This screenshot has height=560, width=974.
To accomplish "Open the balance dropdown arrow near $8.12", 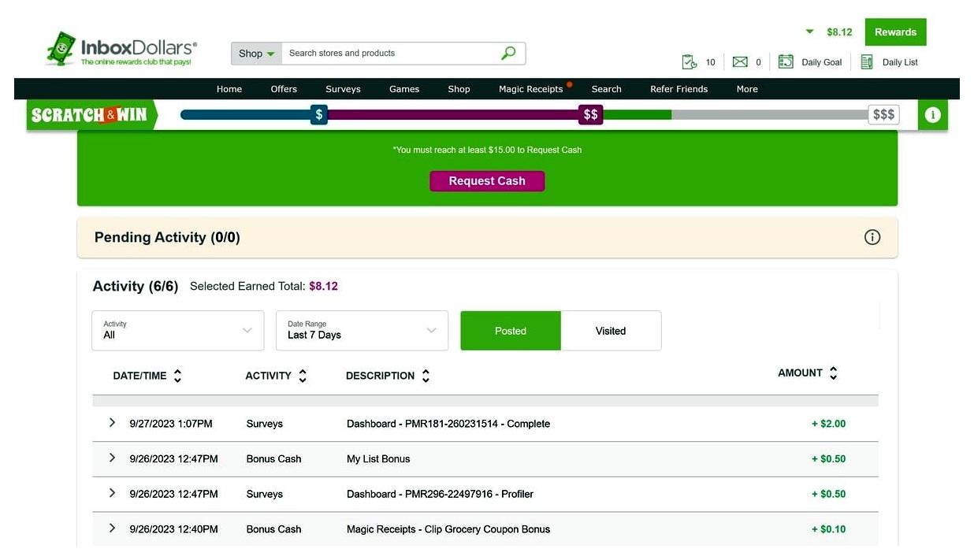I will (809, 32).
